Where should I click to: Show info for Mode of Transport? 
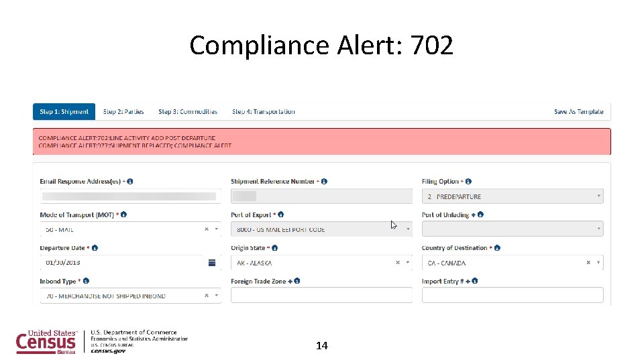(x=123, y=215)
